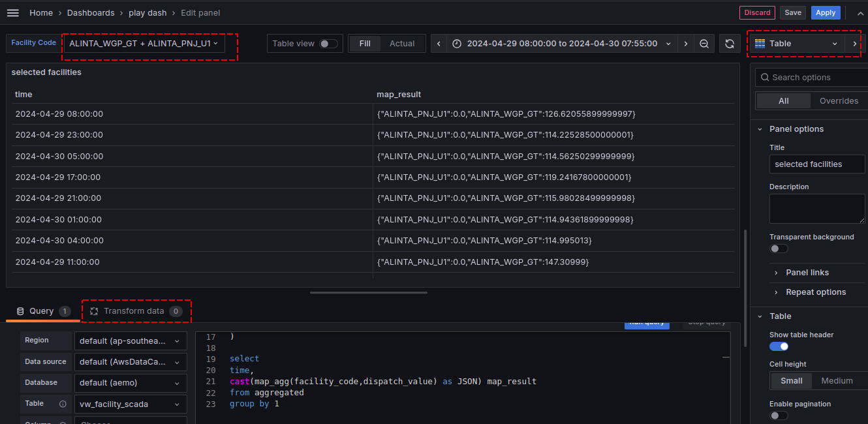Image resolution: width=868 pixels, height=424 pixels.
Task: Open the hamburger navigation menu
Action: click(13, 13)
